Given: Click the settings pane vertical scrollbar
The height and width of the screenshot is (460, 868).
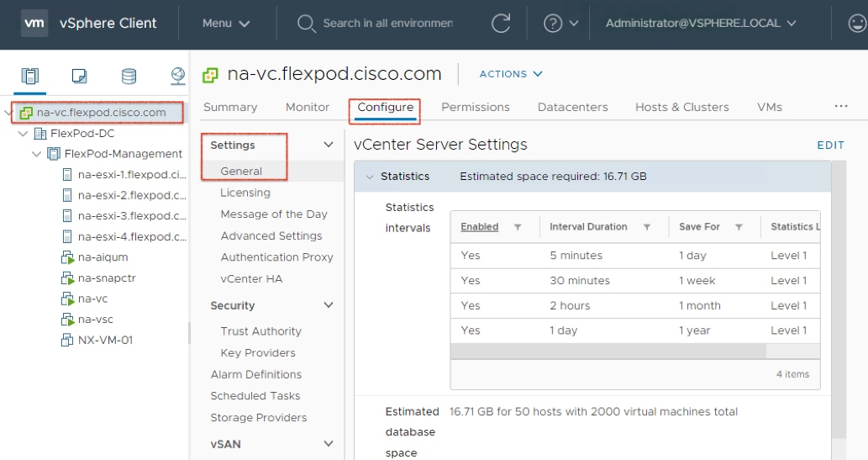Looking at the screenshot, I should [839, 299].
